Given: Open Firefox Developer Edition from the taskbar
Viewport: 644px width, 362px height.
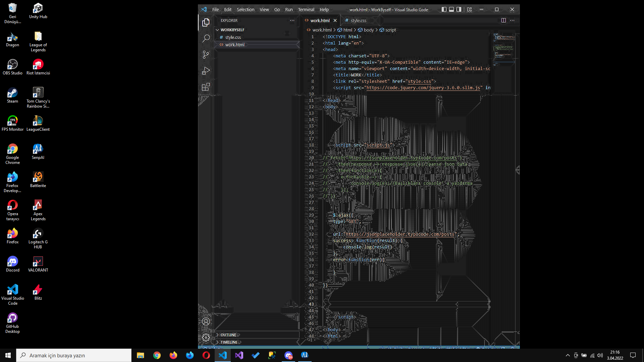Looking at the screenshot, I should click(x=190, y=355).
